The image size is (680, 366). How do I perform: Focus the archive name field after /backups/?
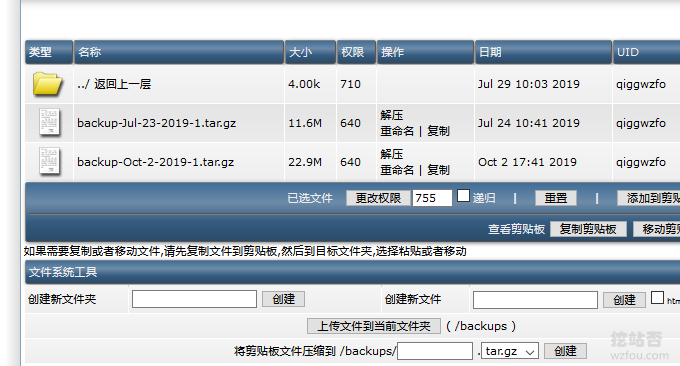pyautogui.click(x=435, y=351)
